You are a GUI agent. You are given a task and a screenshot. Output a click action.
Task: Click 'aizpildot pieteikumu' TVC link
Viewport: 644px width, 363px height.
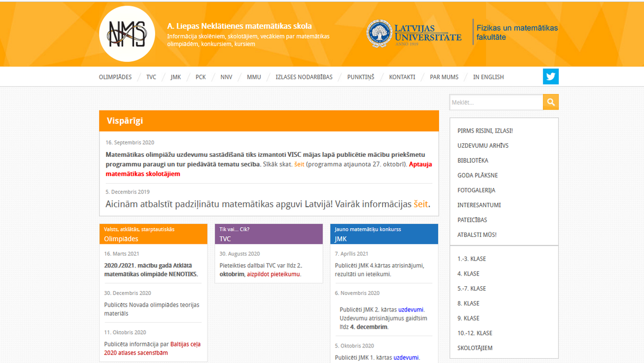pos(273,274)
